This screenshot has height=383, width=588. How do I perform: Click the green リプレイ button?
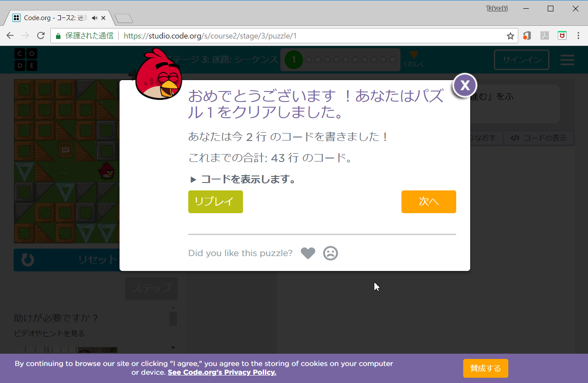tap(215, 202)
